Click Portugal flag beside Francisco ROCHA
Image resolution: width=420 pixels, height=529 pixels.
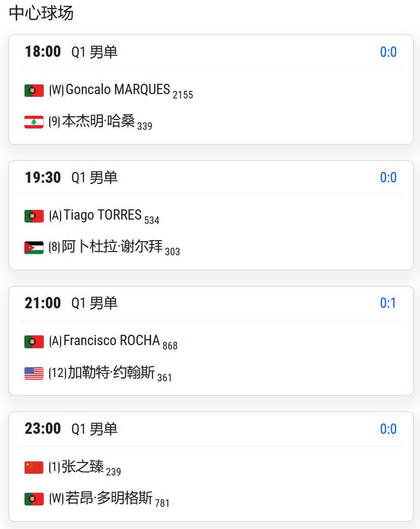pos(34,341)
